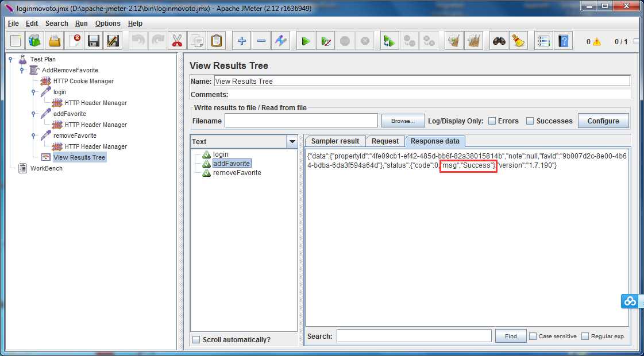
Task: Click the Find button
Action: click(511, 336)
